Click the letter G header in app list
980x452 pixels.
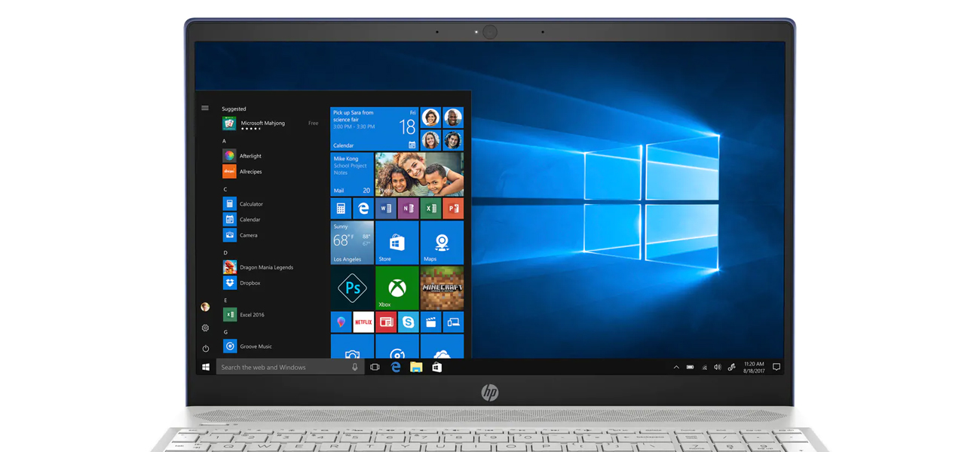225,331
